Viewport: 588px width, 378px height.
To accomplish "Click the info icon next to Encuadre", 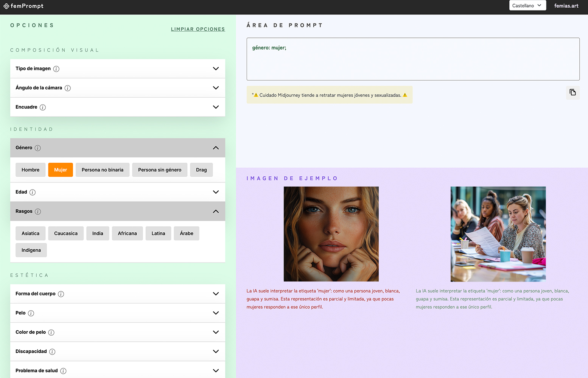I will [x=43, y=107].
